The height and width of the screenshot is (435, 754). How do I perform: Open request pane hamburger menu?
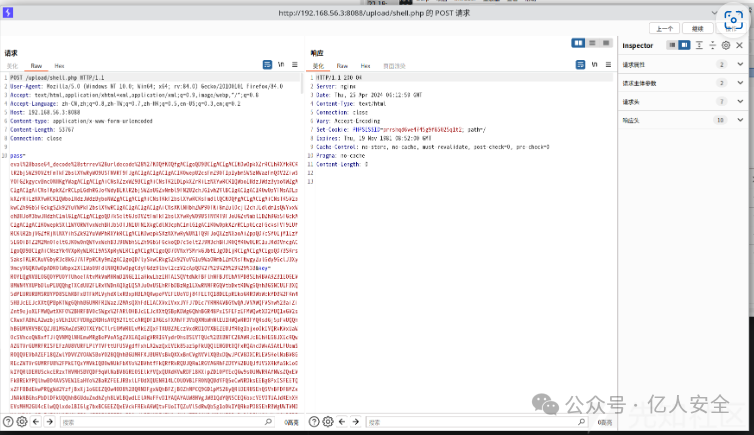point(295,64)
